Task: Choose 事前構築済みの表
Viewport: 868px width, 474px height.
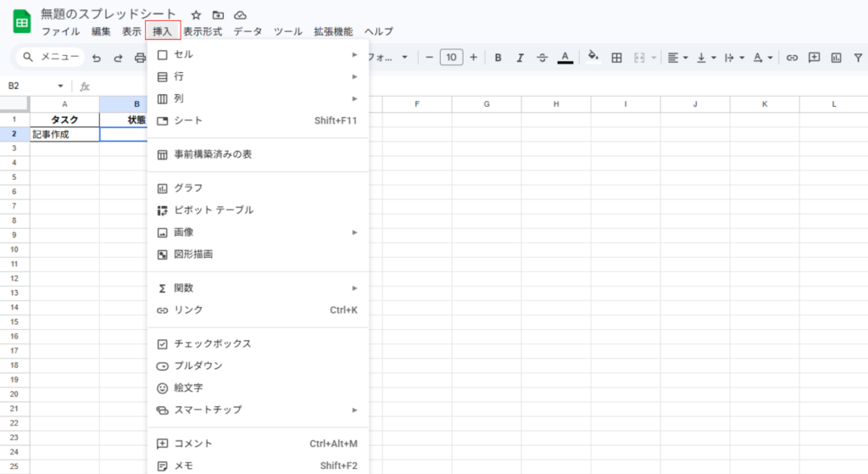Action: point(258,154)
